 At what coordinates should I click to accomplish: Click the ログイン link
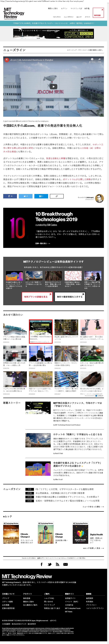[x=64, y=9]
